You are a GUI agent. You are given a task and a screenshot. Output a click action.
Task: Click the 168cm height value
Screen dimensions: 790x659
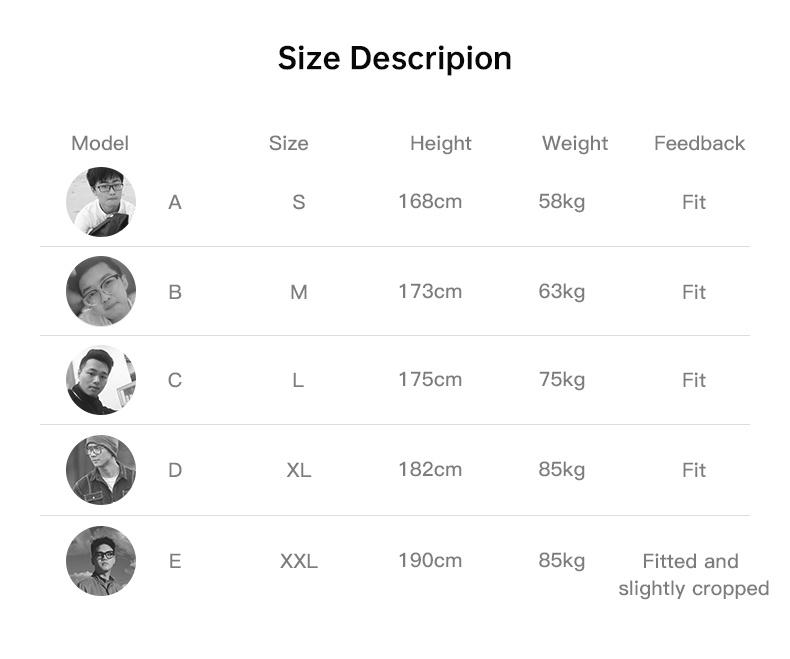[430, 202]
